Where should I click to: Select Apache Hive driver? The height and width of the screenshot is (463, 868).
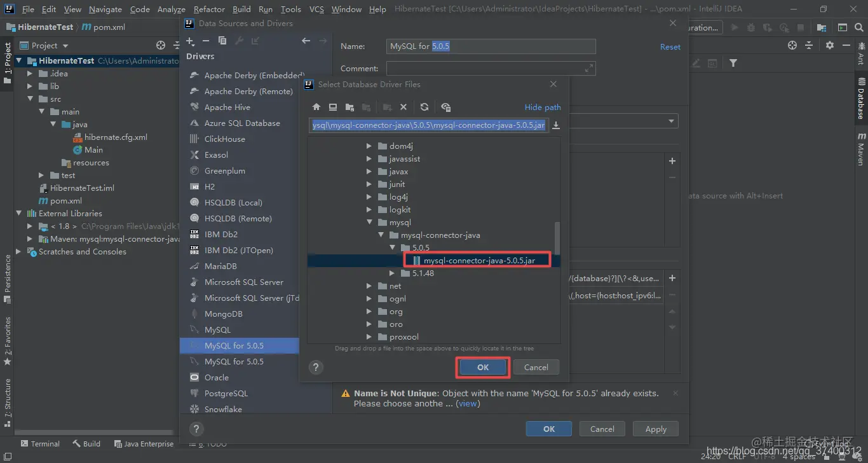[227, 107]
